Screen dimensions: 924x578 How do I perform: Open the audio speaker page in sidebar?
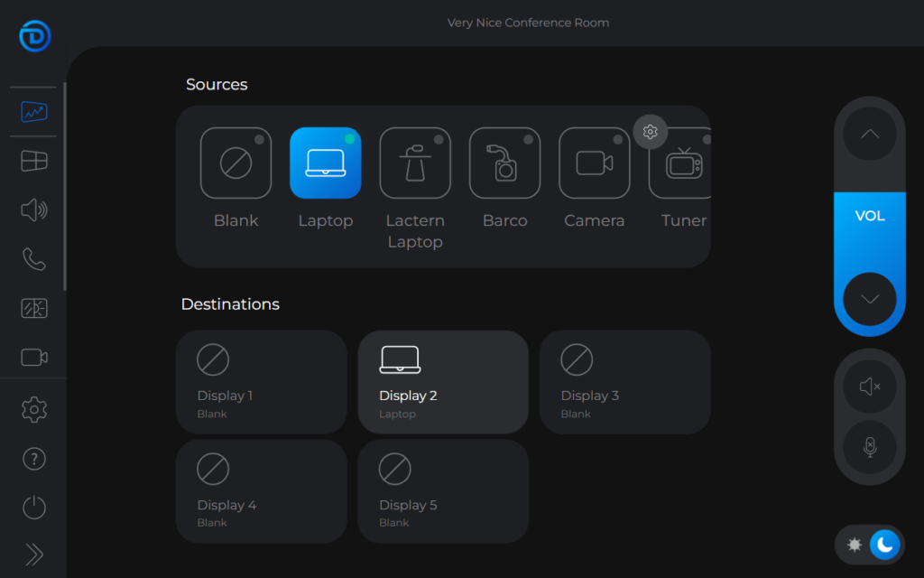pyautogui.click(x=33, y=210)
